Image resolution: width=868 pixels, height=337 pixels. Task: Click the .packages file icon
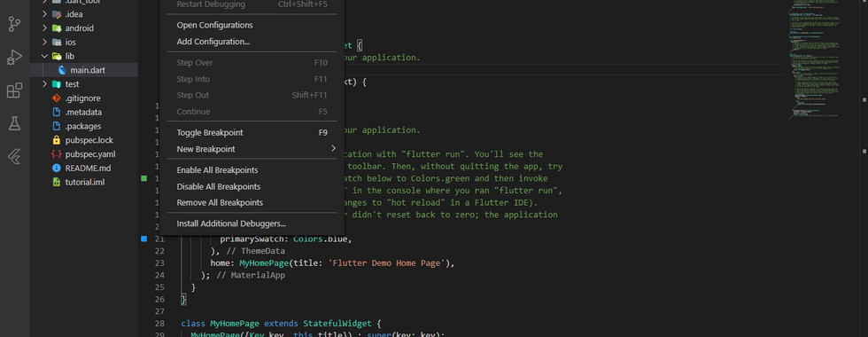click(x=56, y=126)
